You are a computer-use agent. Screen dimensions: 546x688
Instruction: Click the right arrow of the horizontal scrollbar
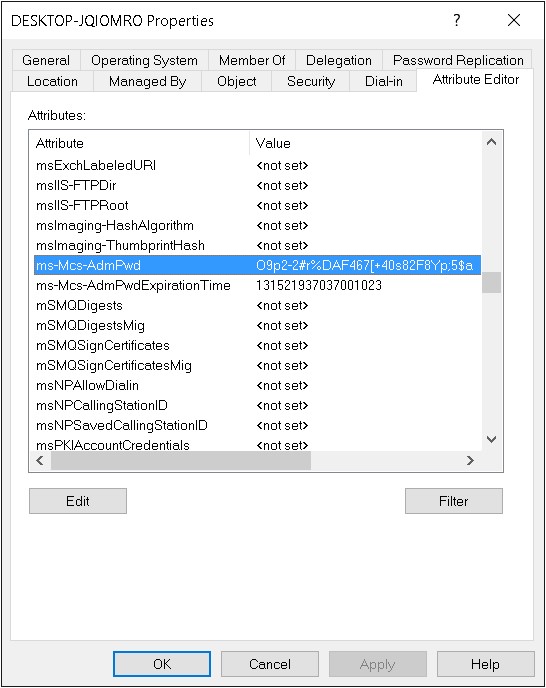point(470,460)
